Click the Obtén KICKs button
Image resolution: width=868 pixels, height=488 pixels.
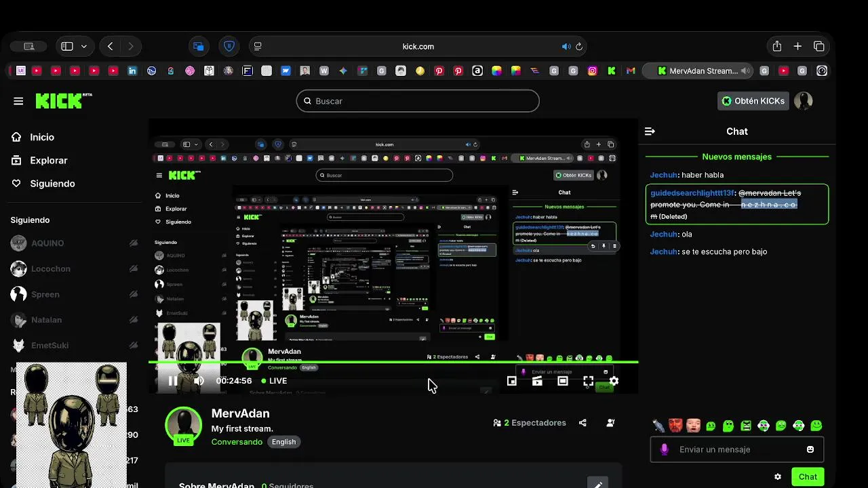point(753,101)
